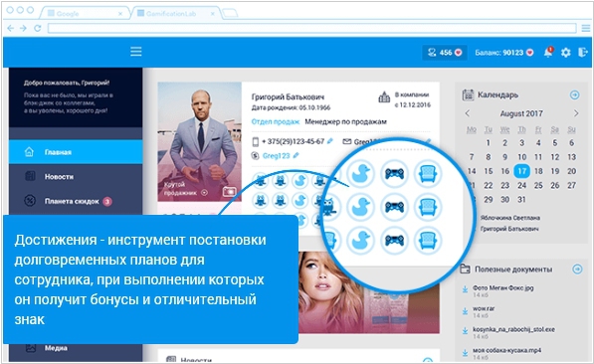Image resolution: width=594 pixels, height=364 pixels.
Task: Expand the Календарь panel arrow
Action: click(575, 94)
